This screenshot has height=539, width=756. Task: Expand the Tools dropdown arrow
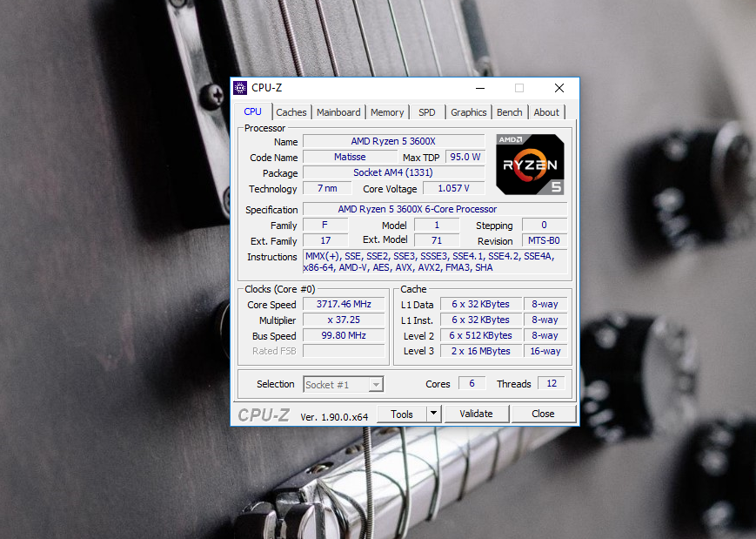pyautogui.click(x=434, y=414)
